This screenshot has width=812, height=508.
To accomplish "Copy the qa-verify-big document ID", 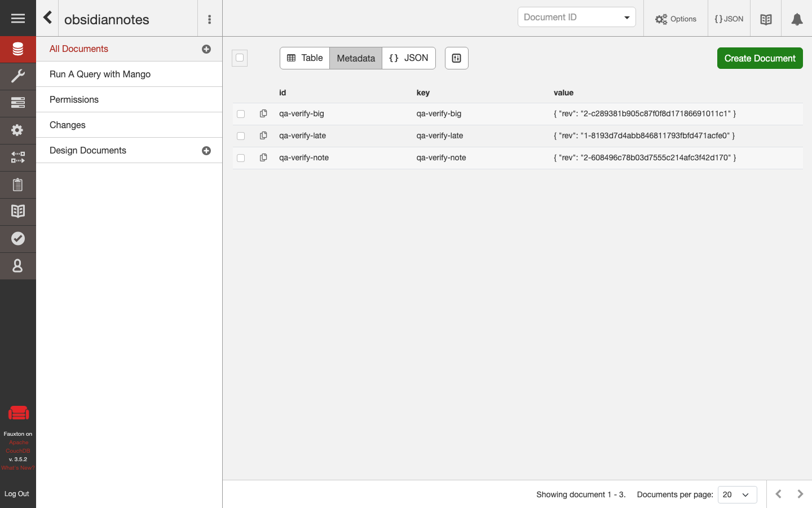I will coord(263,113).
